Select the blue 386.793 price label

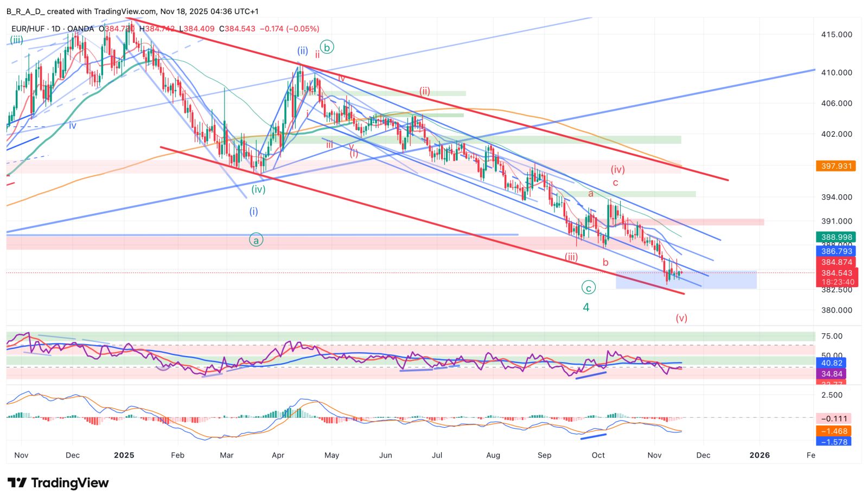835,251
